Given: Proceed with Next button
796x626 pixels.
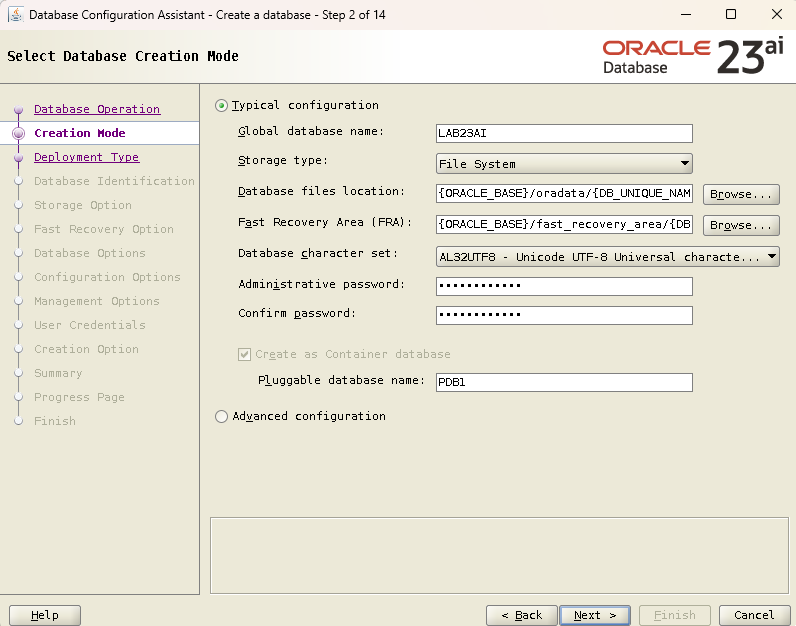Looking at the screenshot, I should click(594, 615).
